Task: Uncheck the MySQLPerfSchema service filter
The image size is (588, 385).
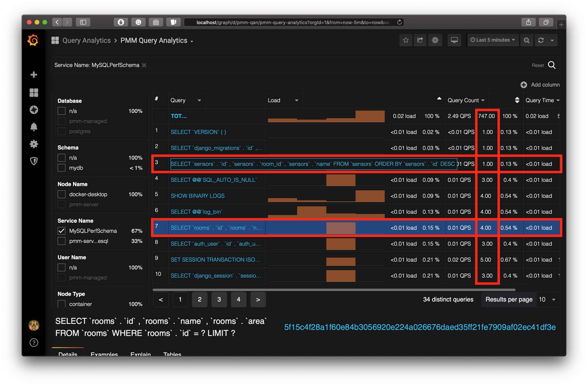Action: (x=61, y=231)
